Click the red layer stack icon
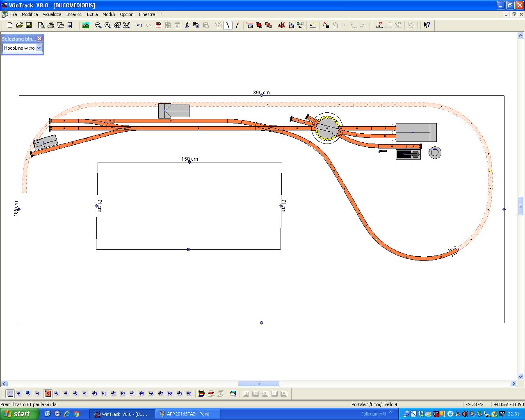The height and width of the screenshot is (420, 525). (211, 394)
